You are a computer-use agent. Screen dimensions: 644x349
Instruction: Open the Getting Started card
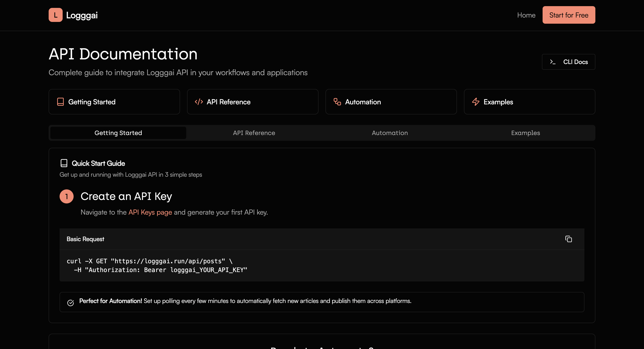114,102
